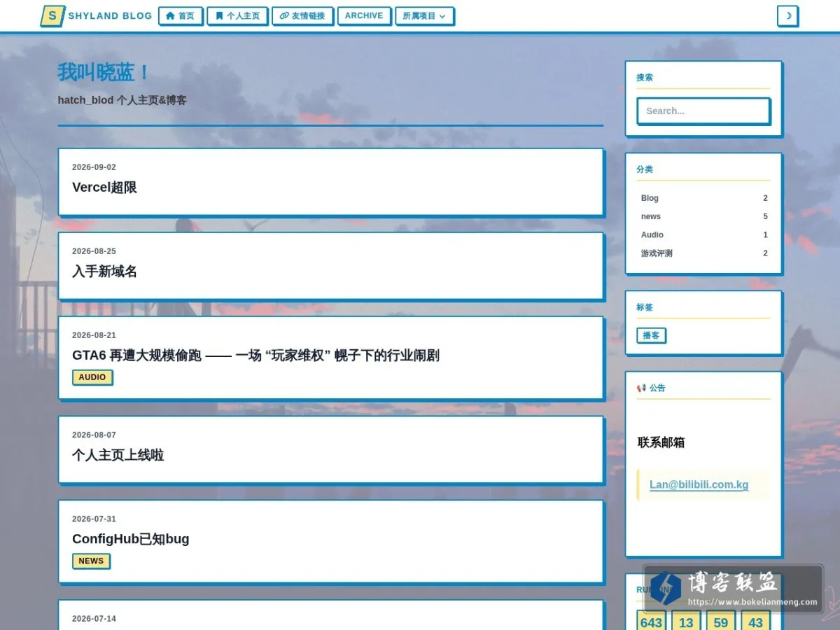This screenshot has width=840, height=630.
Task: Click the AUDIO tag badge
Action: (92, 377)
